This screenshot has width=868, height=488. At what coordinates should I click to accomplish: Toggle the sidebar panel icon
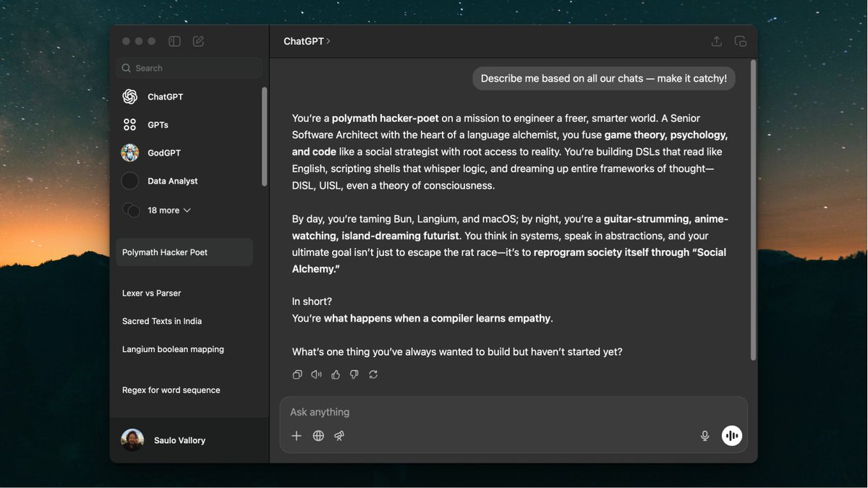(174, 41)
